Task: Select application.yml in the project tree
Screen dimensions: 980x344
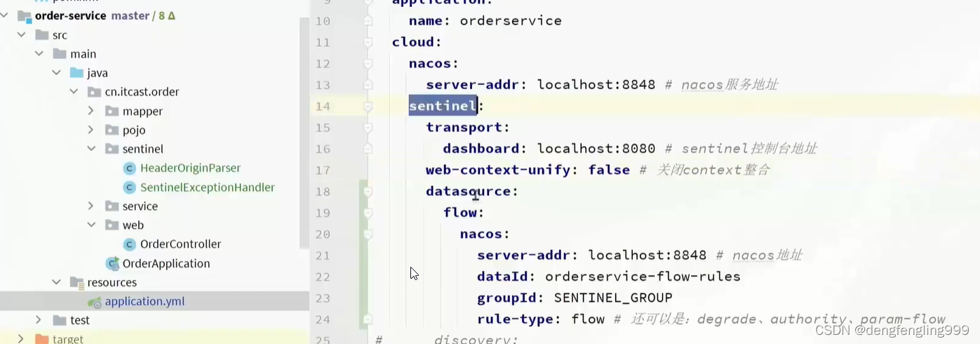Action: point(145,302)
